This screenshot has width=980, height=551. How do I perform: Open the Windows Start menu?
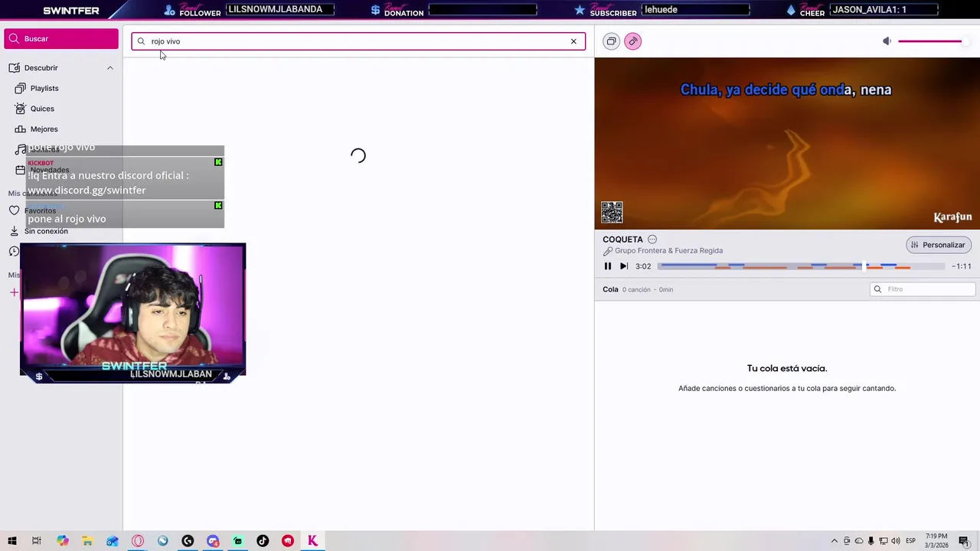[12, 541]
